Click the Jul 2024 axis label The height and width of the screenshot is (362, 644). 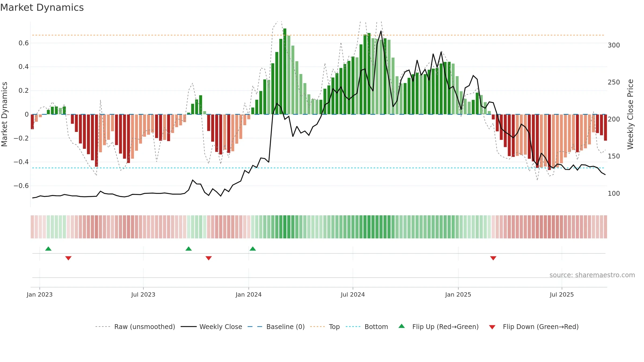click(353, 294)
